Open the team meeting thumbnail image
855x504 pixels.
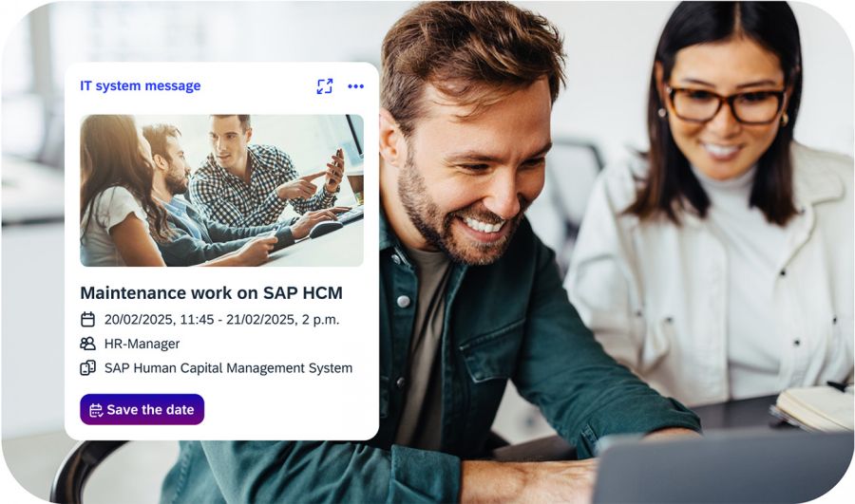pos(222,190)
